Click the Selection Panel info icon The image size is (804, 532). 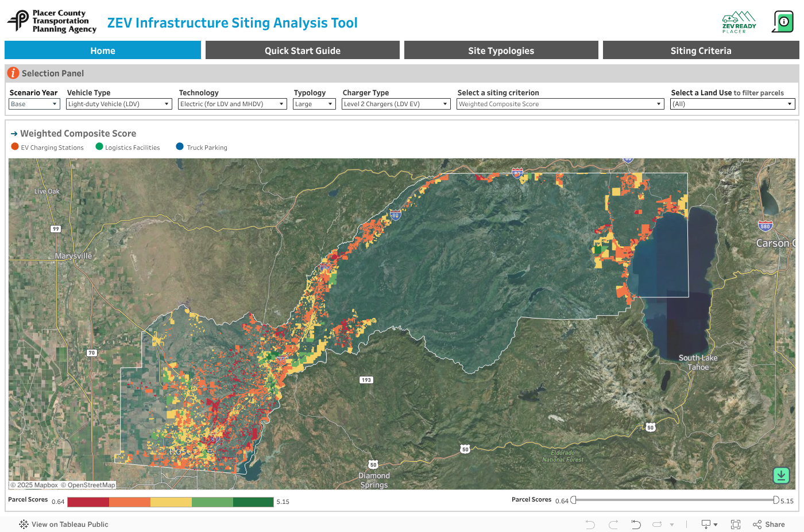13,73
